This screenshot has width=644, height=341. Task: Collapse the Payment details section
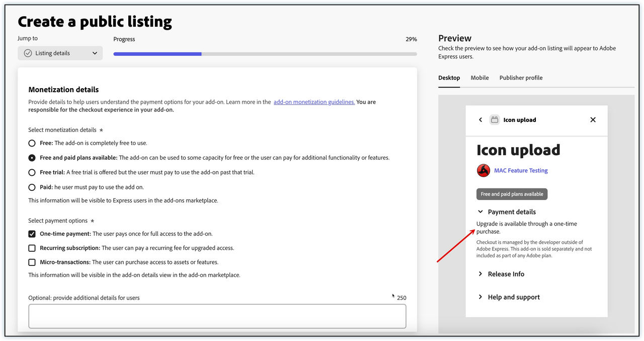480,212
